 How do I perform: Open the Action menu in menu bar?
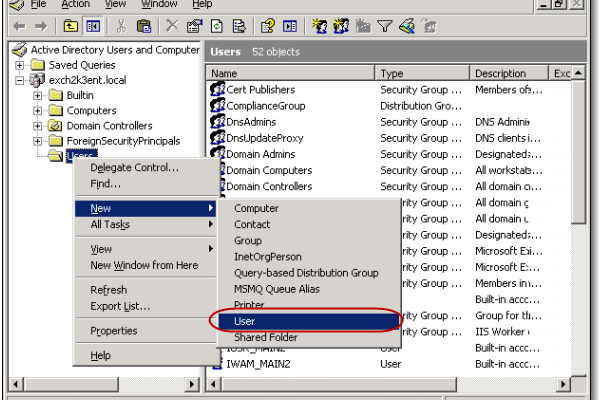tap(76, 5)
